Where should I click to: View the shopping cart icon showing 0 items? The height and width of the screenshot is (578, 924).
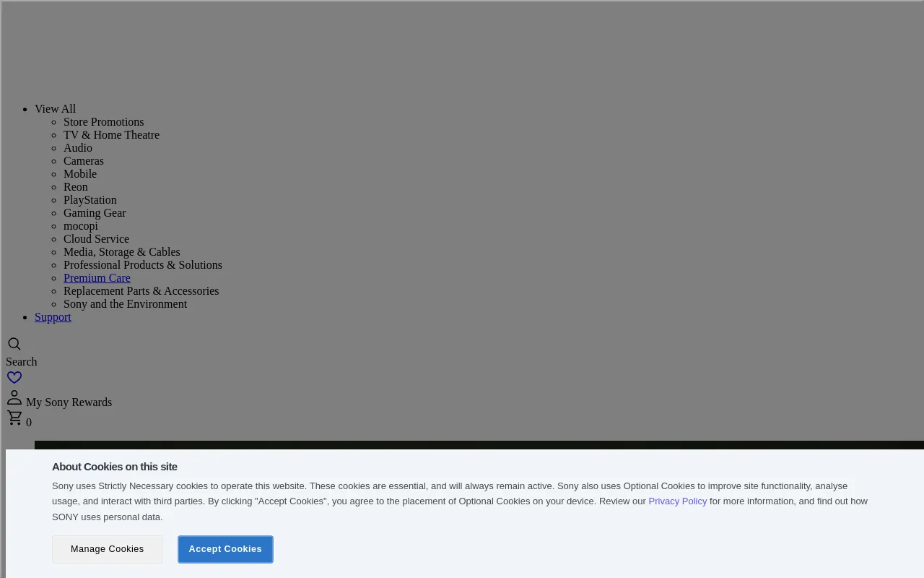[x=14, y=417]
